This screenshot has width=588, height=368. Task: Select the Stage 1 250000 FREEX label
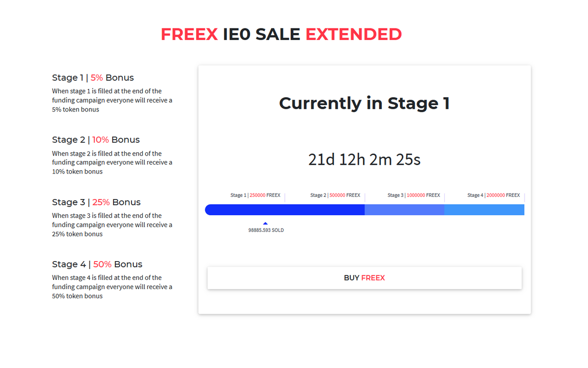[x=255, y=195]
